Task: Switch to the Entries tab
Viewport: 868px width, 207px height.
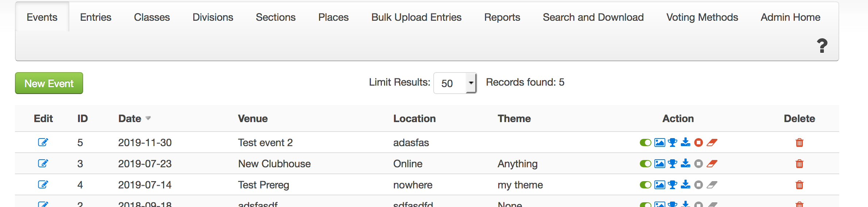Action: [96, 17]
